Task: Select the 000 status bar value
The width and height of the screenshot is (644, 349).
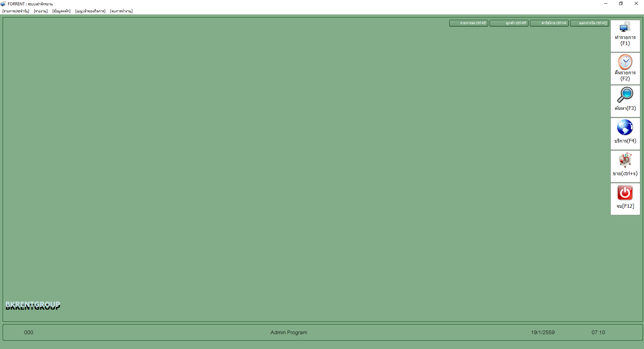Action: [29, 333]
